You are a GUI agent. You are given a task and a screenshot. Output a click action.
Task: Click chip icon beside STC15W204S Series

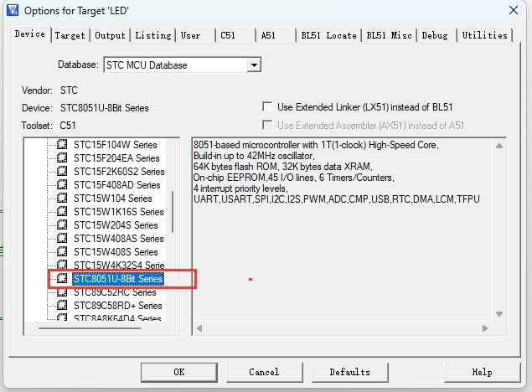[62, 224]
